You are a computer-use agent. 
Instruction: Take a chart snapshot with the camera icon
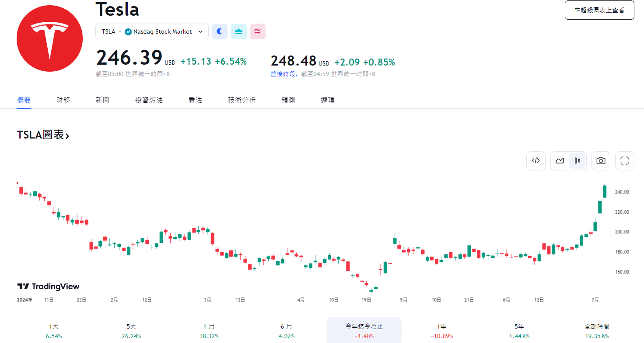pos(600,160)
